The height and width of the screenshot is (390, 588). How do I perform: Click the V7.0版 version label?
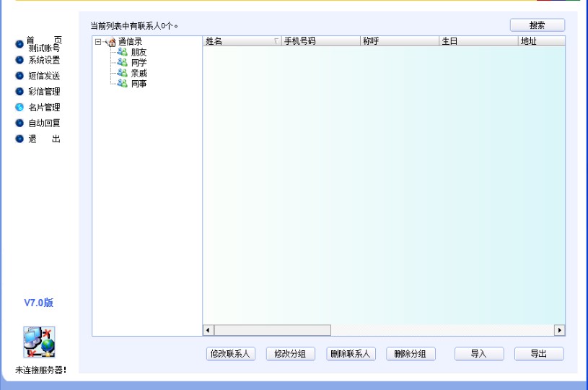tap(39, 303)
